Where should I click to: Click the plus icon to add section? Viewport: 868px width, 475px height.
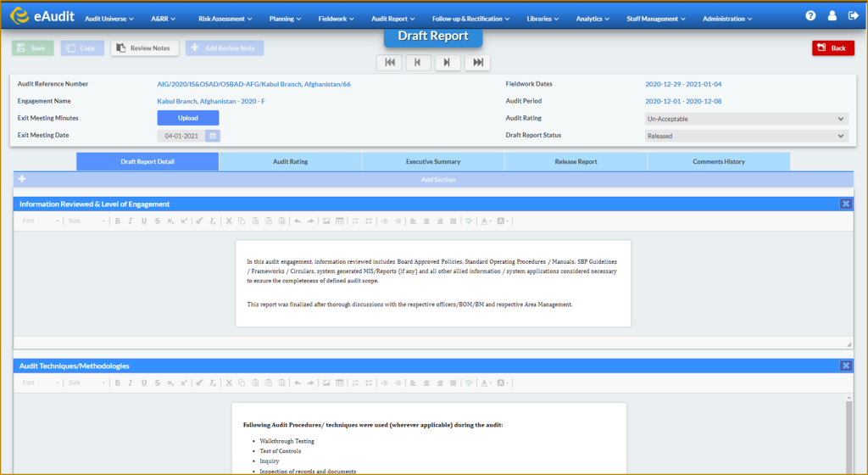click(22, 179)
